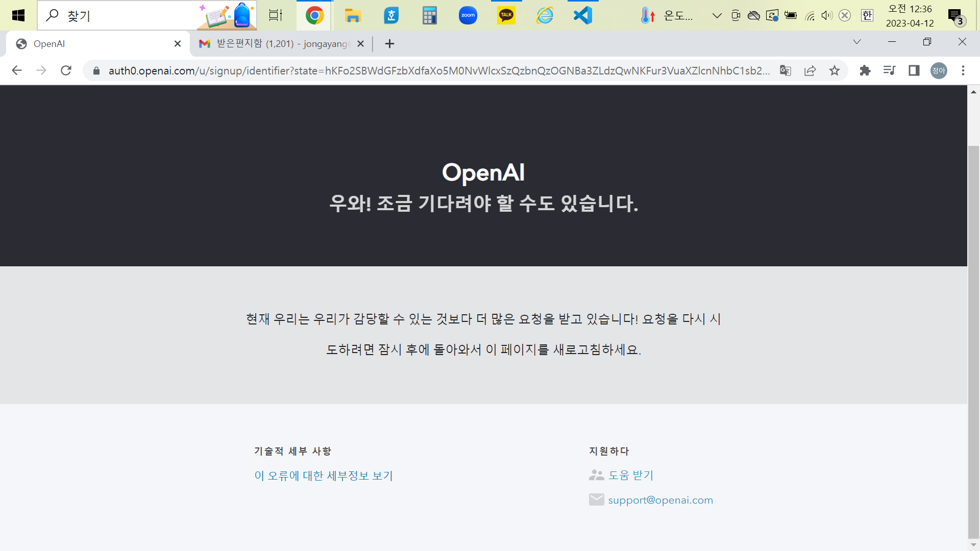Open the Calculator taskbar icon
The width and height of the screenshot is (980, 551).
tap(429, 15)
